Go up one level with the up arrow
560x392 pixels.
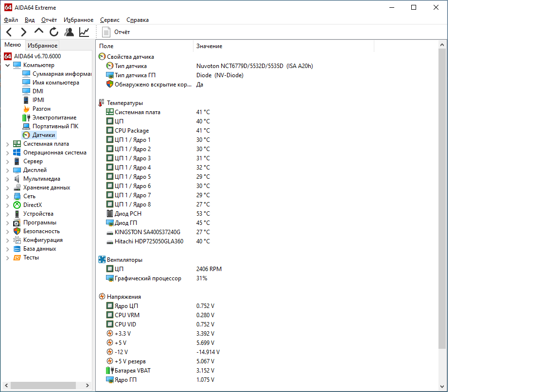[x=38, y=32]
